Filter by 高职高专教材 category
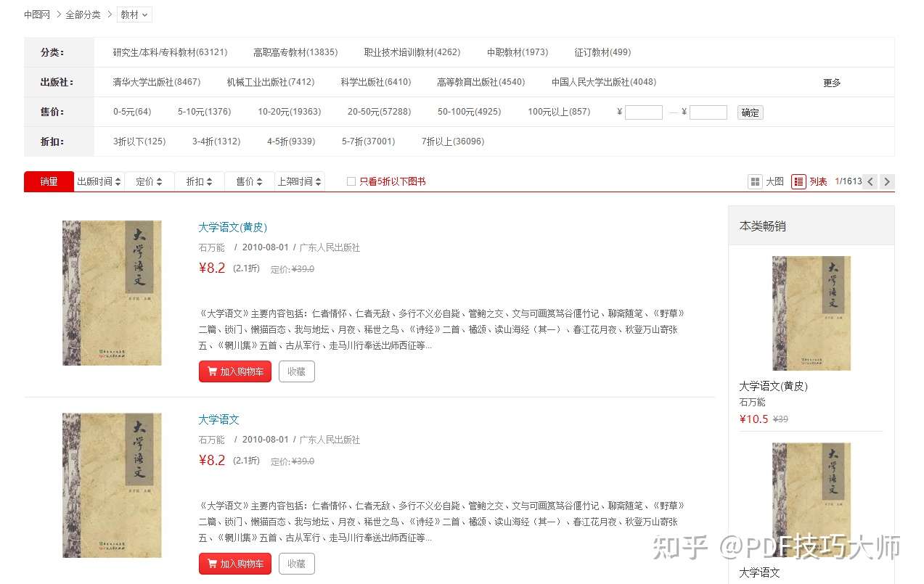 tap(295, 52)
